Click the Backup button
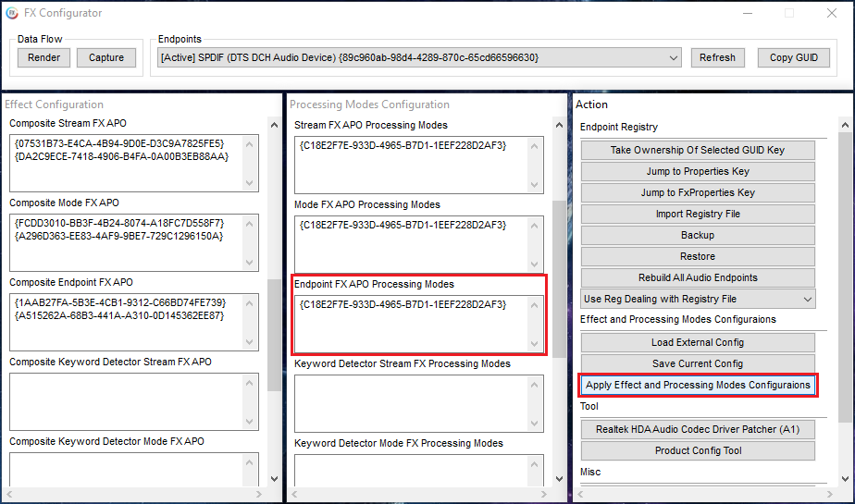This screenshot has height=504, width=855. pos(698,236)
